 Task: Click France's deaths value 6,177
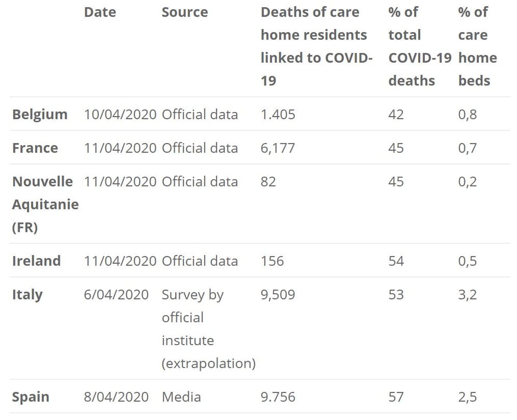[278, 148]
